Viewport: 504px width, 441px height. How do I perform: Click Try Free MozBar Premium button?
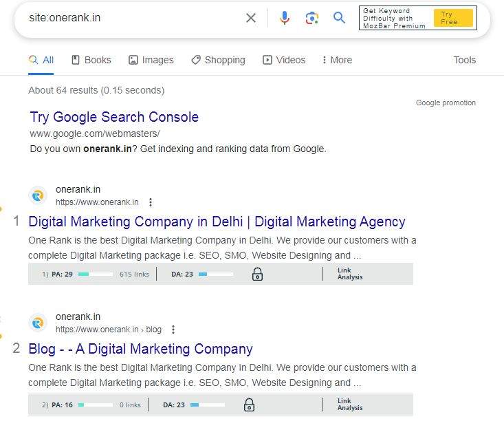pyautogui.click(x=453, y=18)
